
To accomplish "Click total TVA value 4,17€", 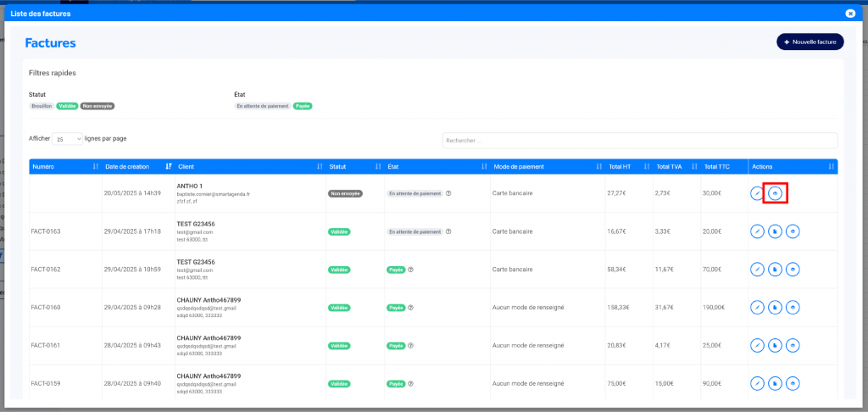I will 663,346.
